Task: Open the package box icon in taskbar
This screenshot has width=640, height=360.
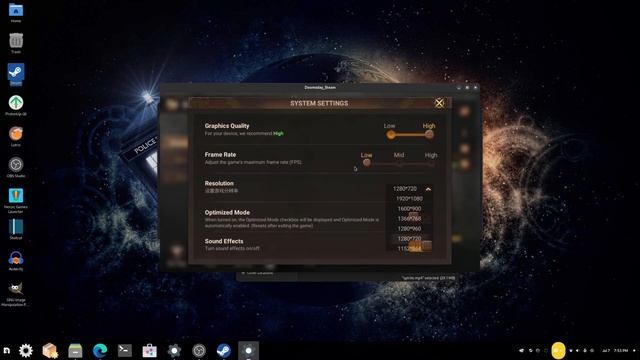Action: click(50, 350)
